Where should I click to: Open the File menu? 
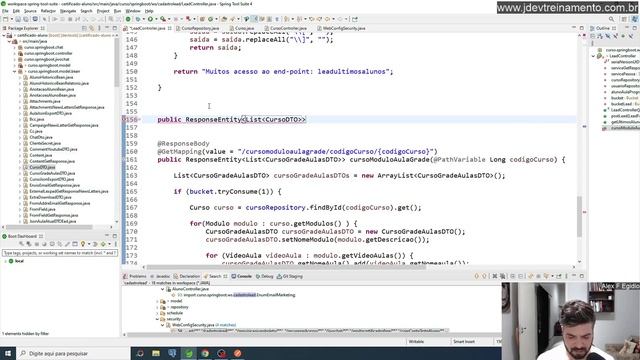coord(5,11)
